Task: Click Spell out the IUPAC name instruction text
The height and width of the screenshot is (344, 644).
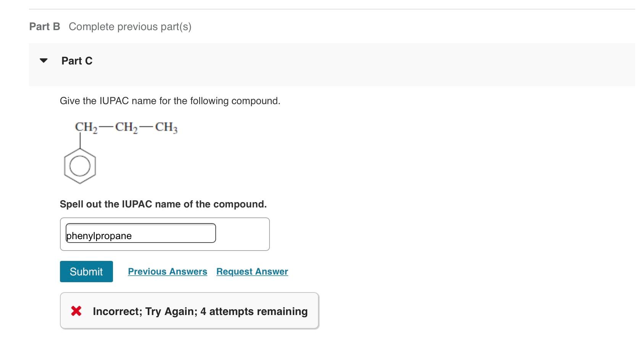Action: tap(163, 204)
